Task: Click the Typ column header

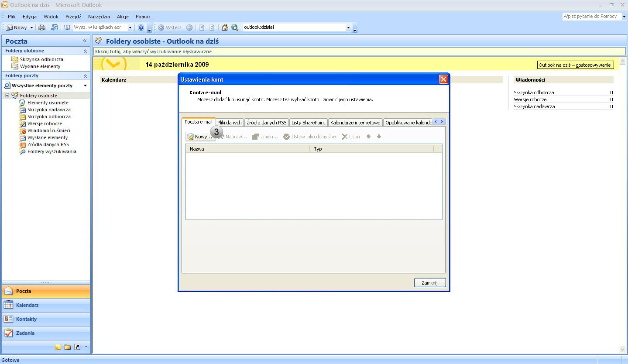Action: tap(372, 149)
